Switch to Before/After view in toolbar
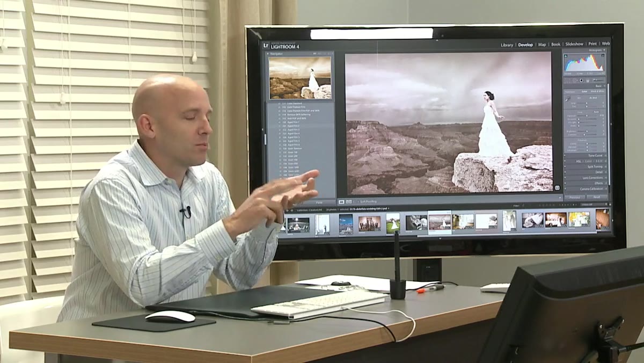The height and width of the screenshot is (363, 644). (349, 202)
